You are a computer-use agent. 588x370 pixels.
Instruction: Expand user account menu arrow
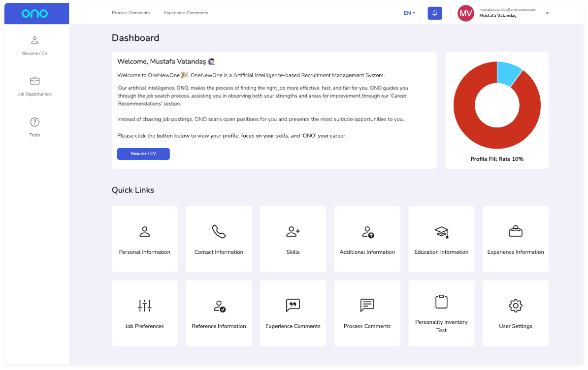[x=547, y=13]
